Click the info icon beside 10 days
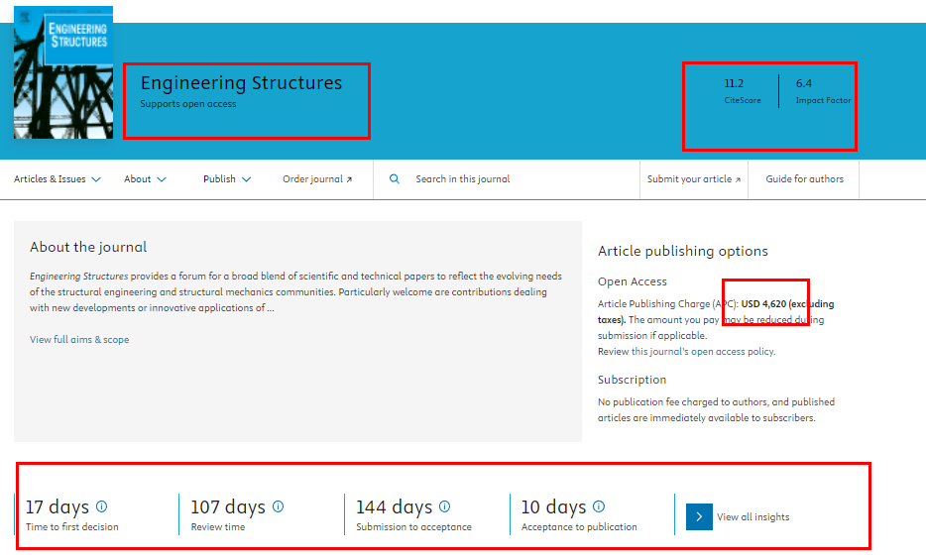Image resolution: width=926 pixels, height=560 pixels. 599,506
